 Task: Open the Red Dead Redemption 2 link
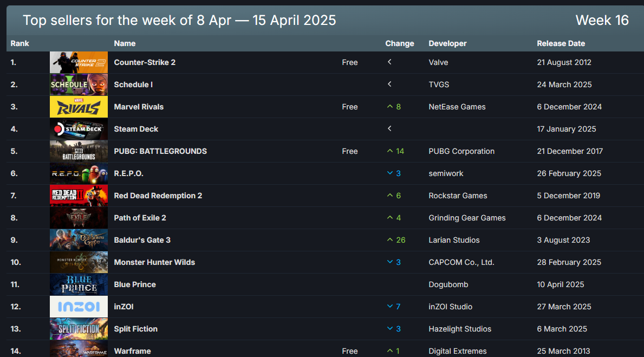(x=158, y=196)
